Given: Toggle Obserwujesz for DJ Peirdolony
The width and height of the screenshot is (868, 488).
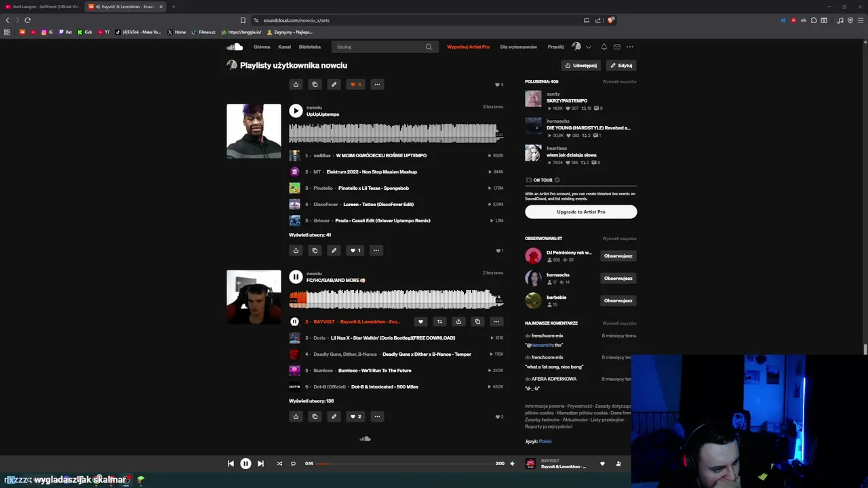Looking at the screenshot, I should click(x=618, y=256).
